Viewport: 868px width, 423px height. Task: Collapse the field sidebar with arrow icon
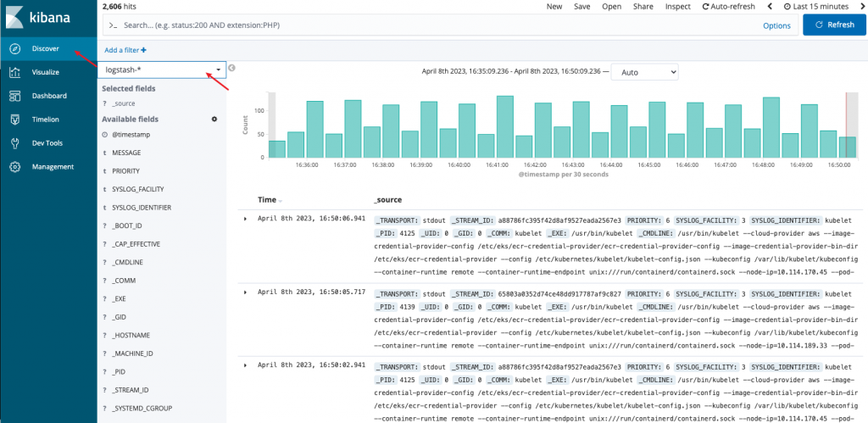point(232,68)
